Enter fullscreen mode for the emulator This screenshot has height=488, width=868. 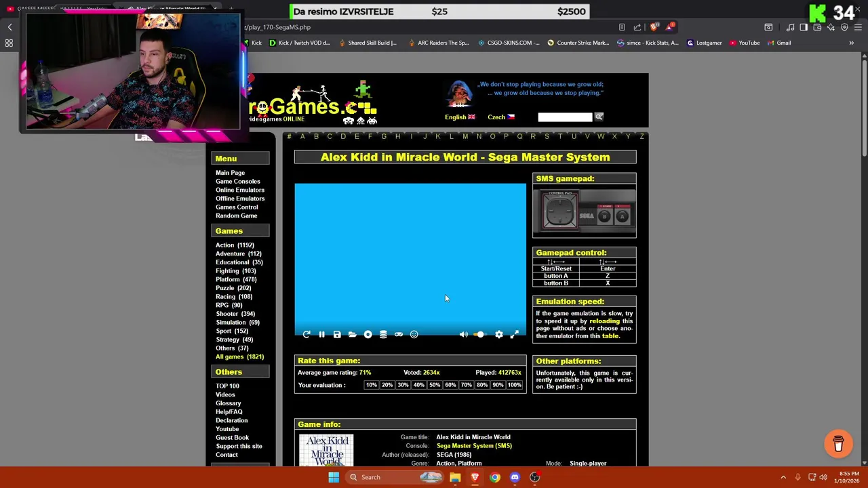point(515,334)
